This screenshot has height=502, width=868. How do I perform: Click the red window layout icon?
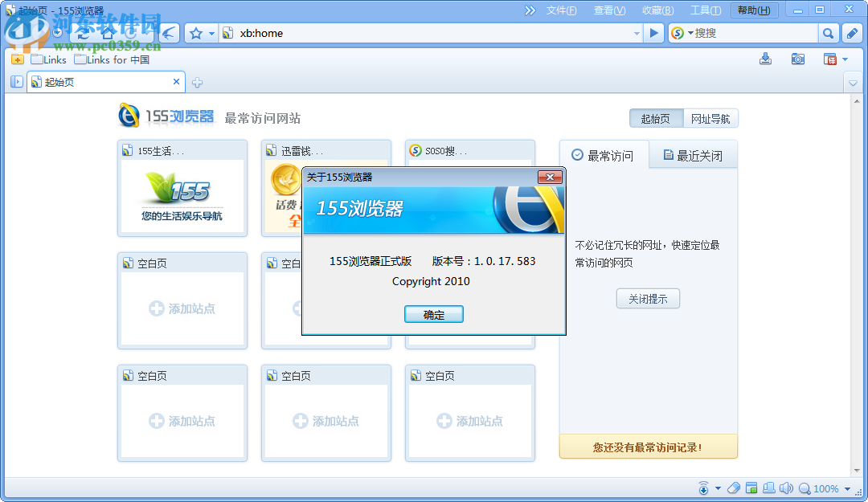(829, 59)
